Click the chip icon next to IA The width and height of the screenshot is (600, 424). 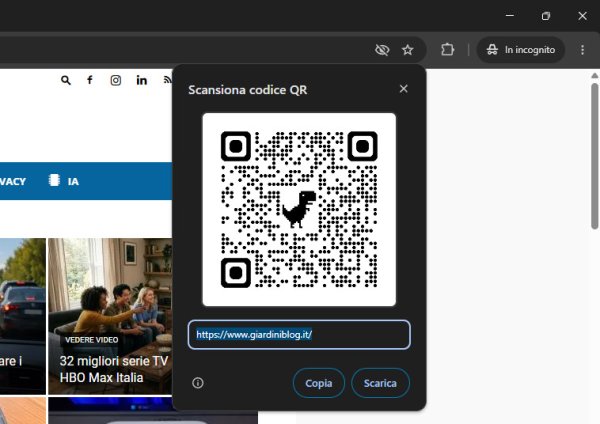(x=54, y=180)
